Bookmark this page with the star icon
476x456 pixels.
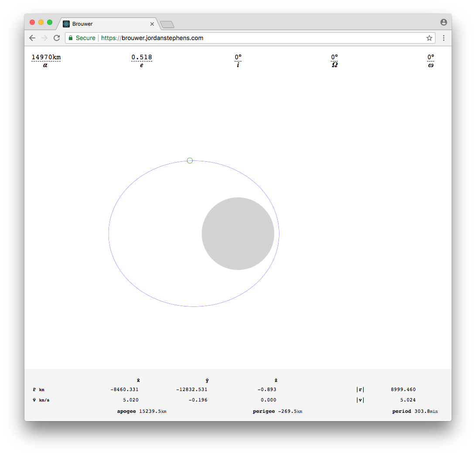[429, 38]
